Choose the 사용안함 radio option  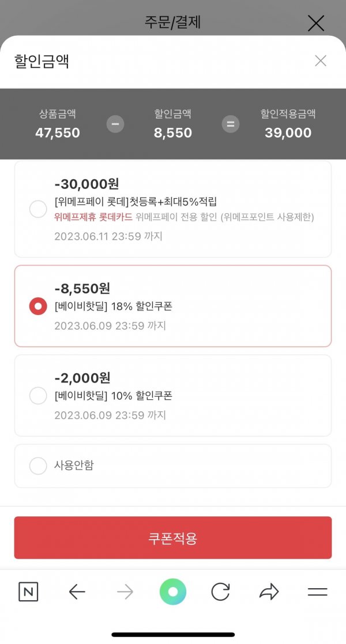tap(38, 466)
